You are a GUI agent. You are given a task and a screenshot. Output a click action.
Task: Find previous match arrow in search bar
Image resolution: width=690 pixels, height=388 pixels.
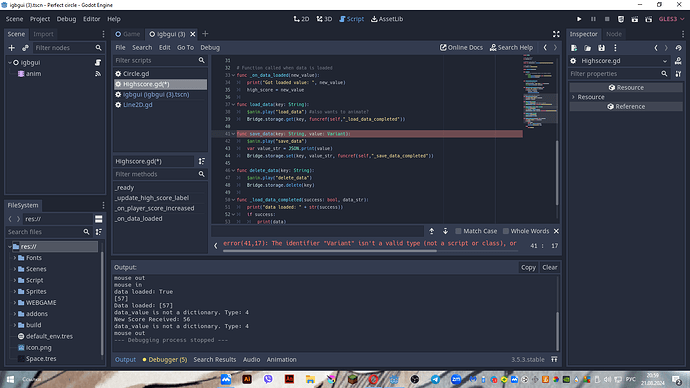pos(432,231)
